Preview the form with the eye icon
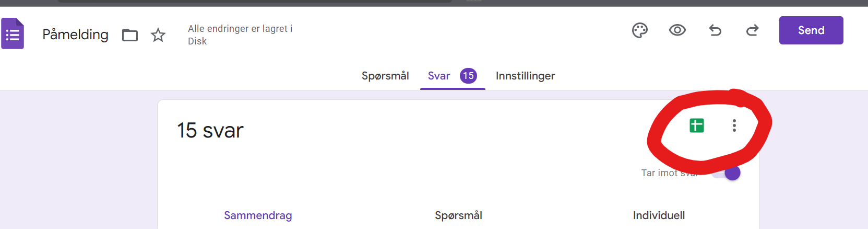The height and width of the screenshot is (229, 868). click(x=677, y=30)
